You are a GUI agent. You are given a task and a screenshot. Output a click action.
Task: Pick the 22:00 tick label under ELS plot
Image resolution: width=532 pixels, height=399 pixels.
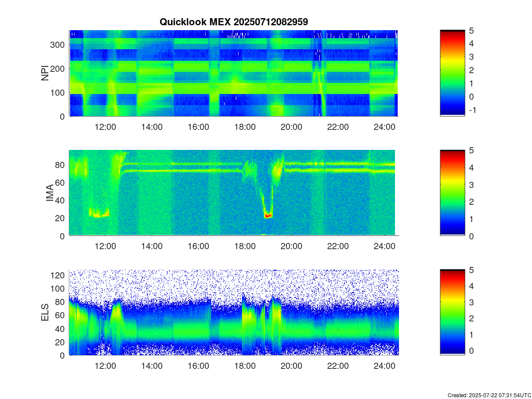(338, 366)
